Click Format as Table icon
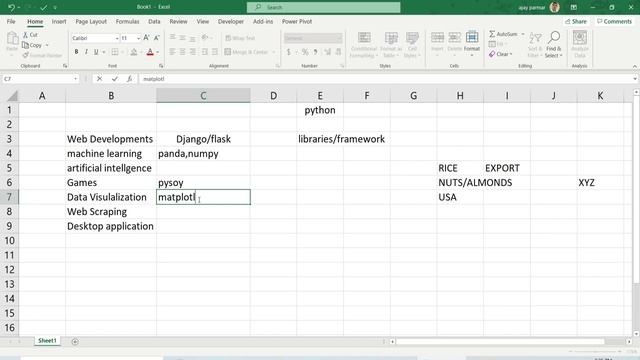Image resolution: width=640 pixels, height=360 pixels. (391, 45)
